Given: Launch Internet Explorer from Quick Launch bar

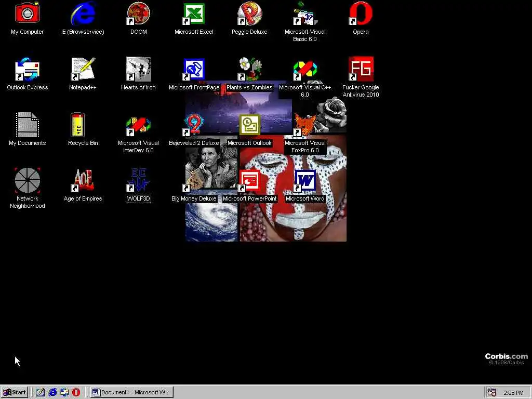Looking at the screenshot, I should [x=52, y=392].
